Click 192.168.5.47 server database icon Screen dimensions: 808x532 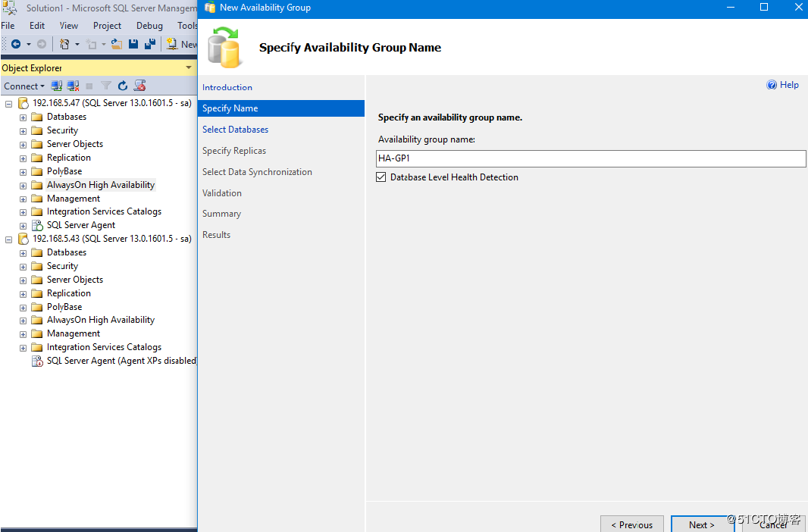coord(23,103)
